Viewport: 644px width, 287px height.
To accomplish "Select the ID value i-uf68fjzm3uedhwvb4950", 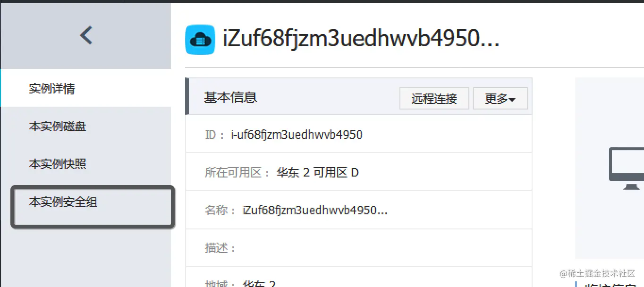I will tap(297, 135).
